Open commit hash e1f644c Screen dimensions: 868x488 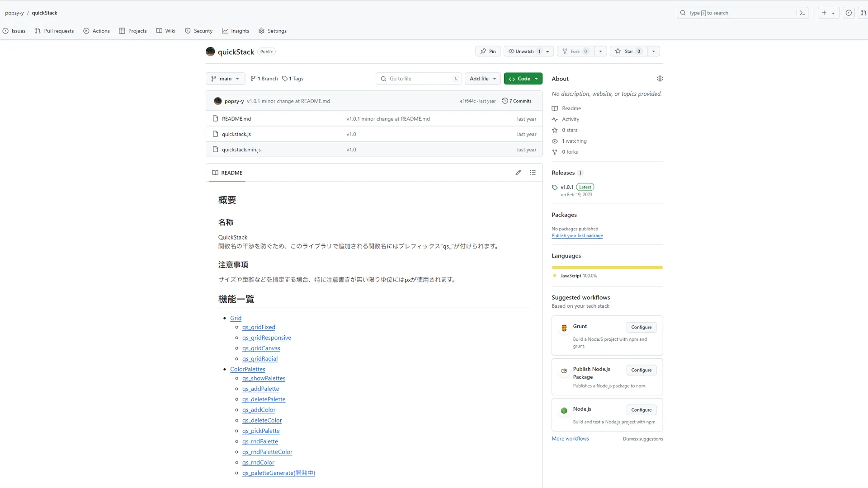[x=468, y=101]
